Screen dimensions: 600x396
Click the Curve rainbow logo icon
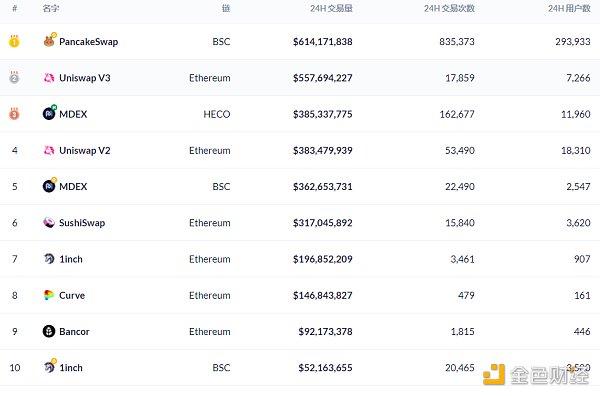point(49,295)
